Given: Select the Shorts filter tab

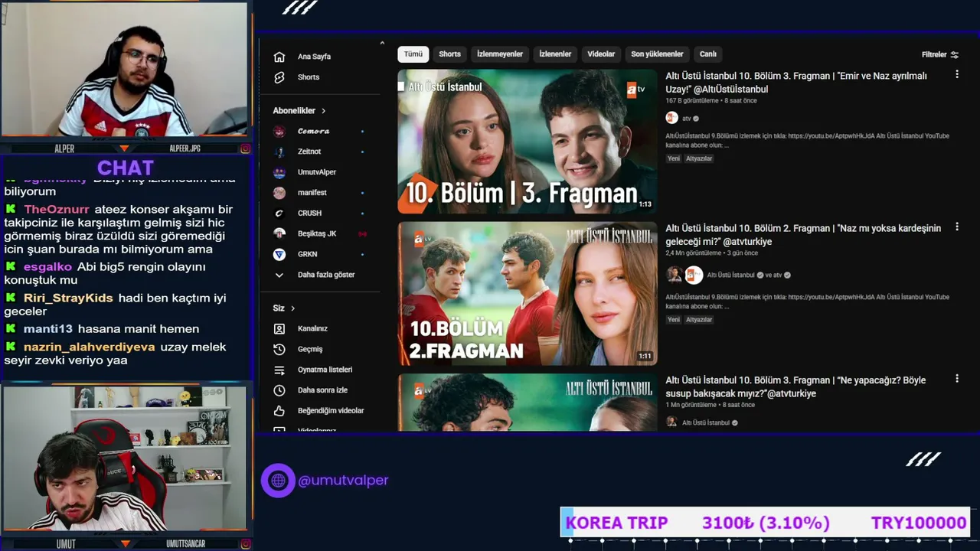Looking at the screenshot, I should 450,54.
